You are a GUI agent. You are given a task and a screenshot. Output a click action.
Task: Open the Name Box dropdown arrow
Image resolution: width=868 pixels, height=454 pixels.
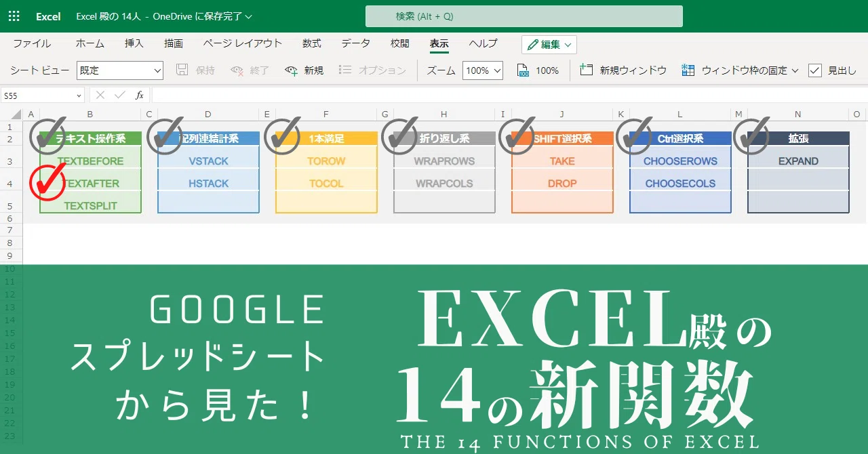click(79, 96)
